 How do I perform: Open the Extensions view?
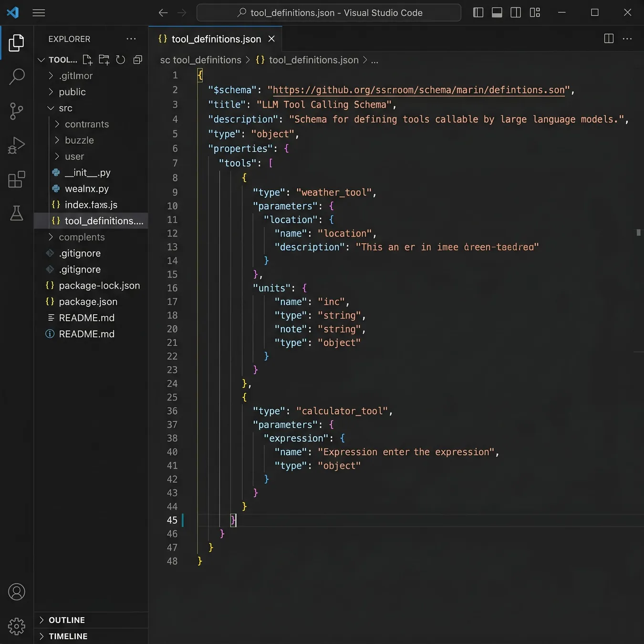[x=17, y=179]
